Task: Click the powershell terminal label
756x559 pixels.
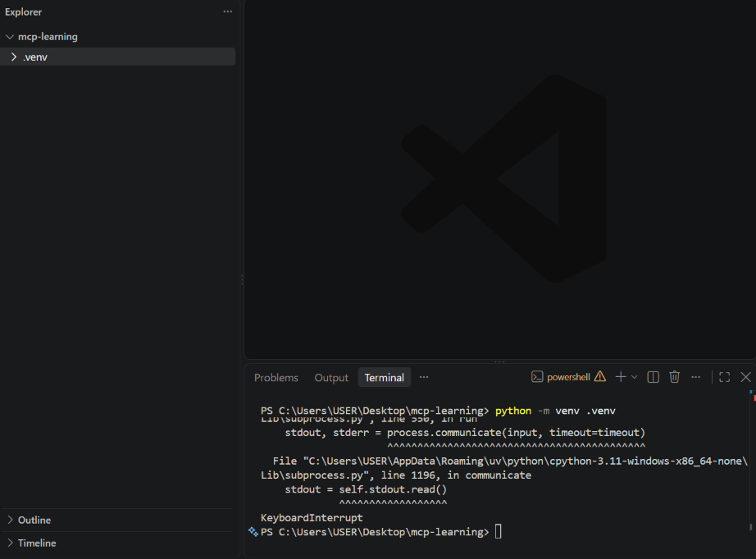Action: pos(568,377)
